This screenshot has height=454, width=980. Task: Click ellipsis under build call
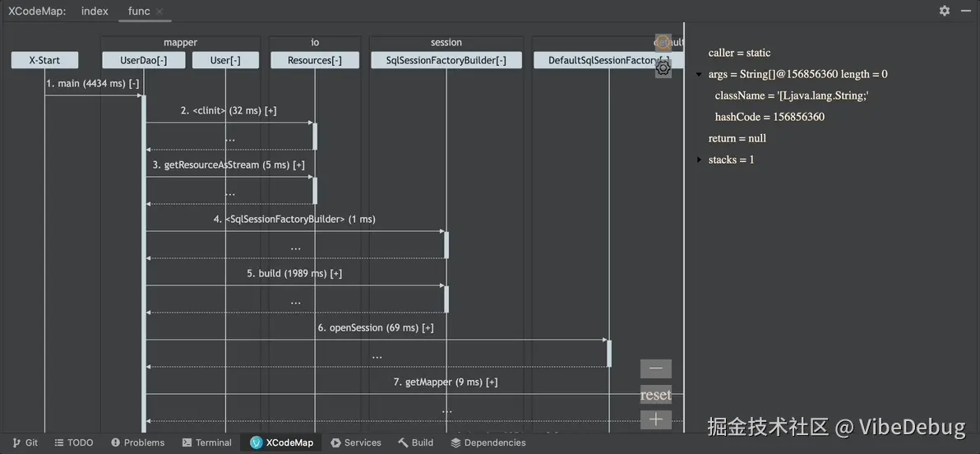296,303
